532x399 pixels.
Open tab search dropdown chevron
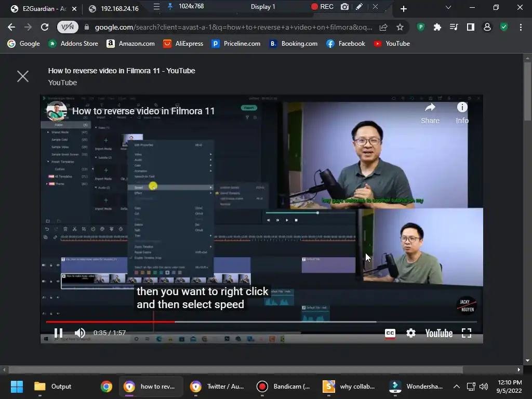pyautogui.click(x=448, y=7)
